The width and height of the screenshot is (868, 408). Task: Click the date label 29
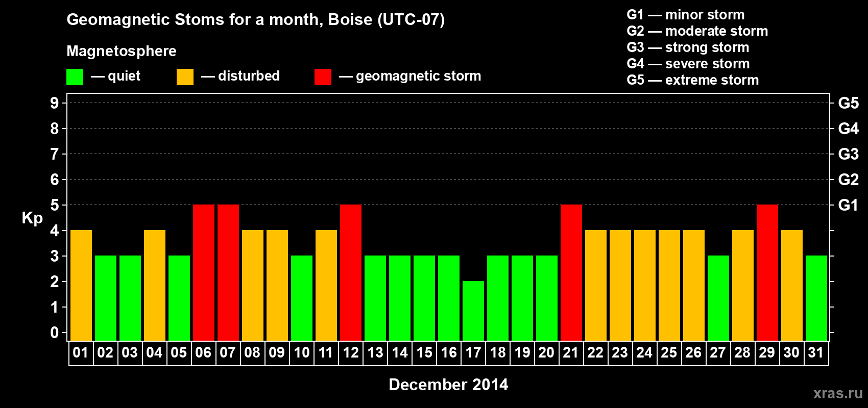coord(767,352)
